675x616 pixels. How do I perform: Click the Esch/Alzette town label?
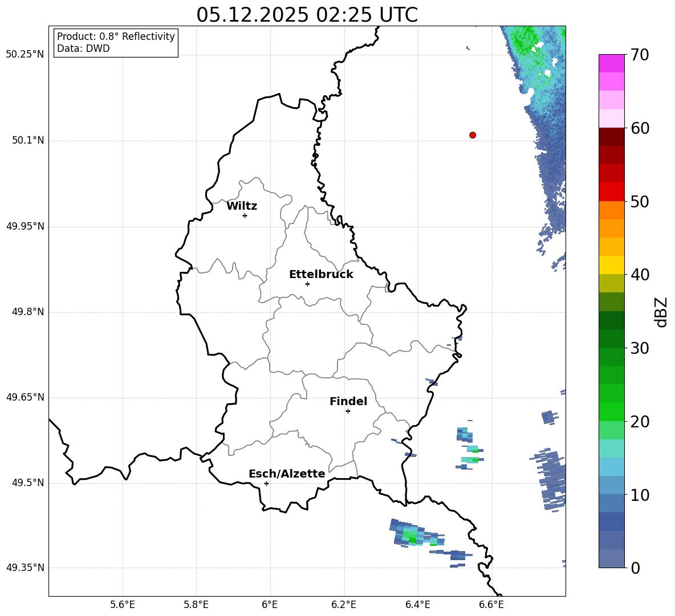[x=287, y=474]
